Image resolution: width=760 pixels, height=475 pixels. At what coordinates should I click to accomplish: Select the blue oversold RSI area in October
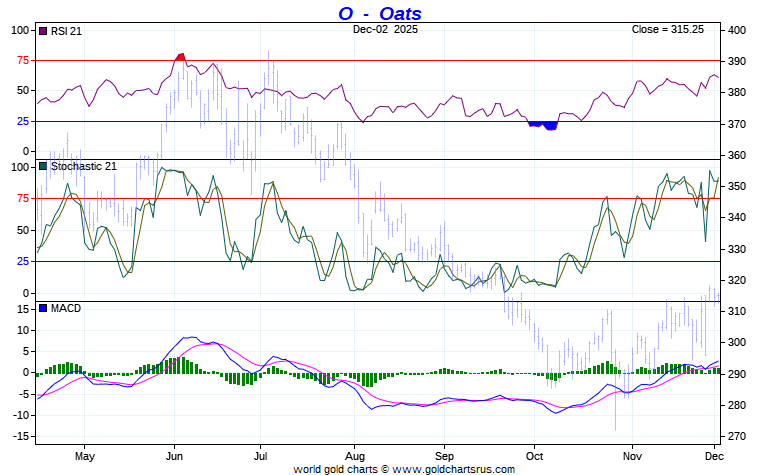point(542,125)
